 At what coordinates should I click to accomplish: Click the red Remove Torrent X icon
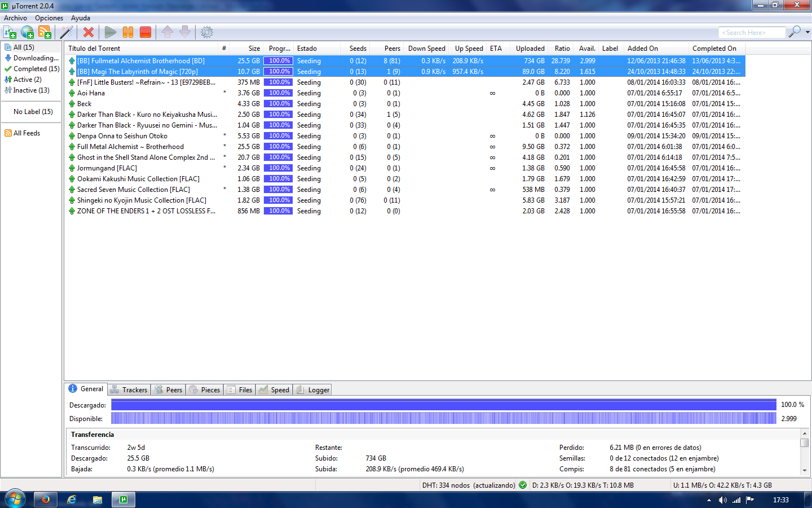point(89,32)
